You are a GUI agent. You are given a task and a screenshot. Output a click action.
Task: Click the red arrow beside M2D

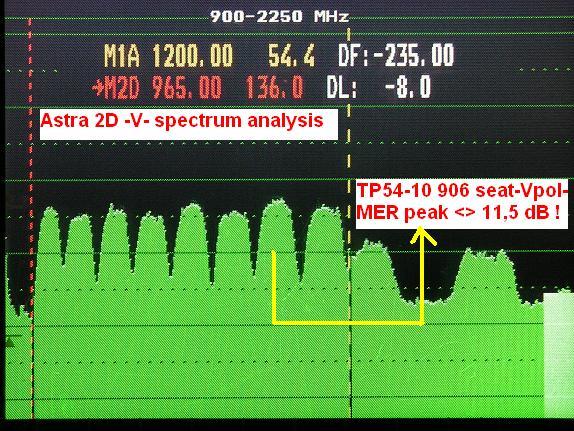[98, 87]
